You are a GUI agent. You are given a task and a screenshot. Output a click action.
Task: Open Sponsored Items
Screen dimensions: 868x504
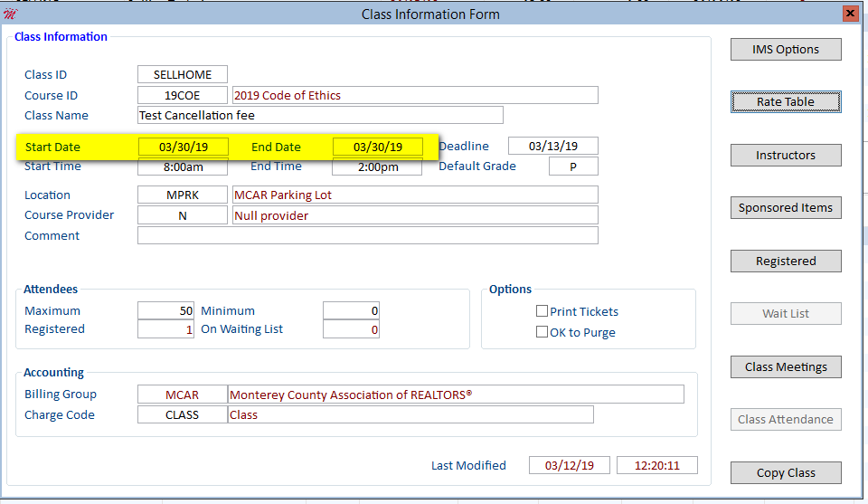pos(786,208)
